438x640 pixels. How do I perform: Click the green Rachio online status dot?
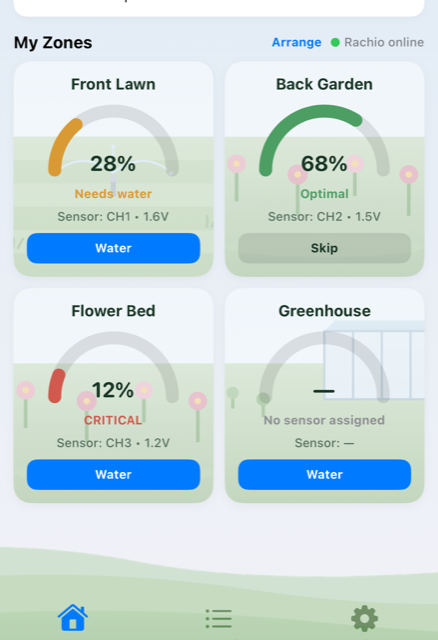335,42
